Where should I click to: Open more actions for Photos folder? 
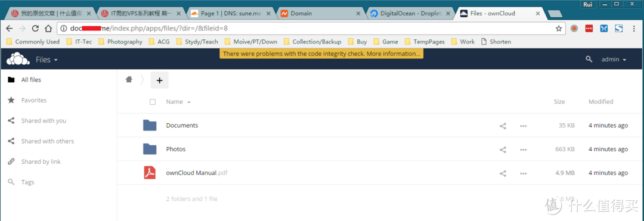pyautogui.click(x=524, y=150)
